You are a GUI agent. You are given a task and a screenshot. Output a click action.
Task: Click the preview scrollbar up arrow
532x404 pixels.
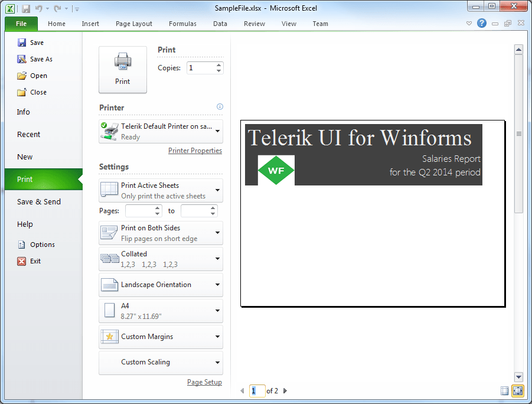pyautogui.click(x=518, y=50)
